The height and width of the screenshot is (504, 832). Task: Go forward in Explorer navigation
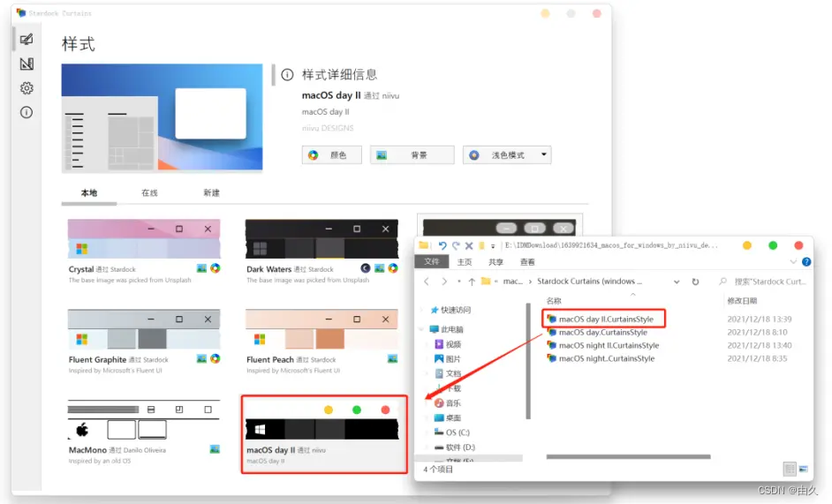point(444,282)
